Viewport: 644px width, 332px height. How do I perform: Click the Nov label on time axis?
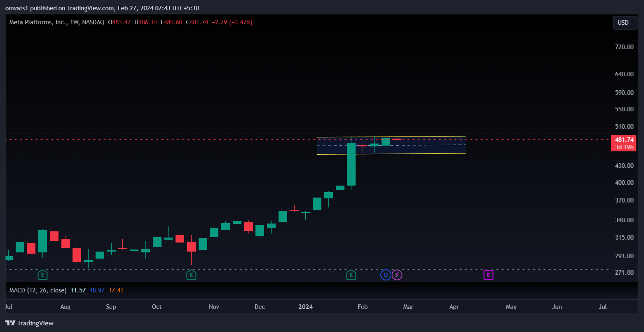click(x=214, y=307)
